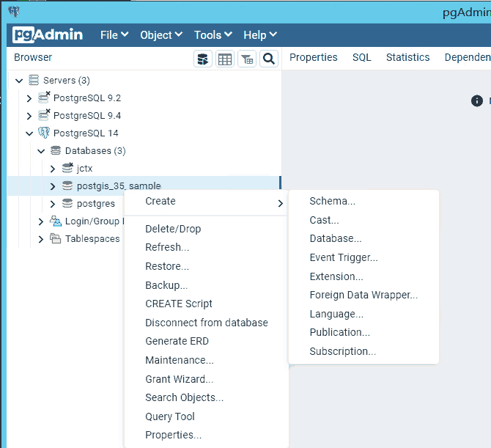Click the postgis_35_sample database icon
Screen dimensions: 491x448
[67, 186]
